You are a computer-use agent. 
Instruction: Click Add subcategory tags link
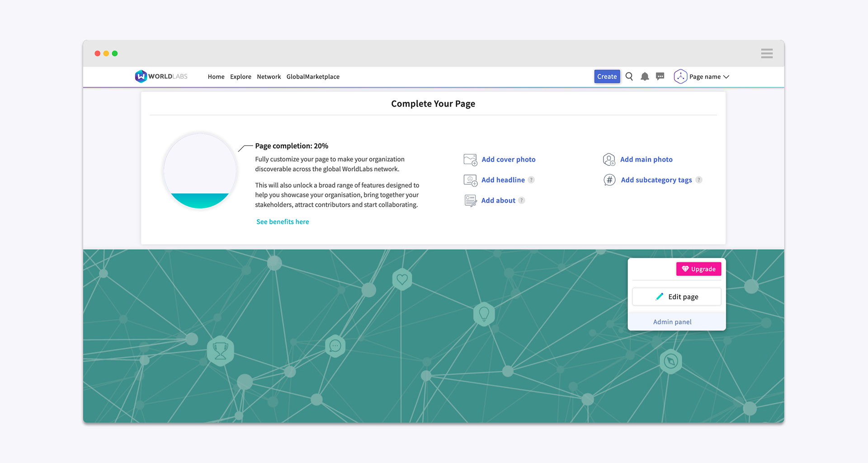656,180
